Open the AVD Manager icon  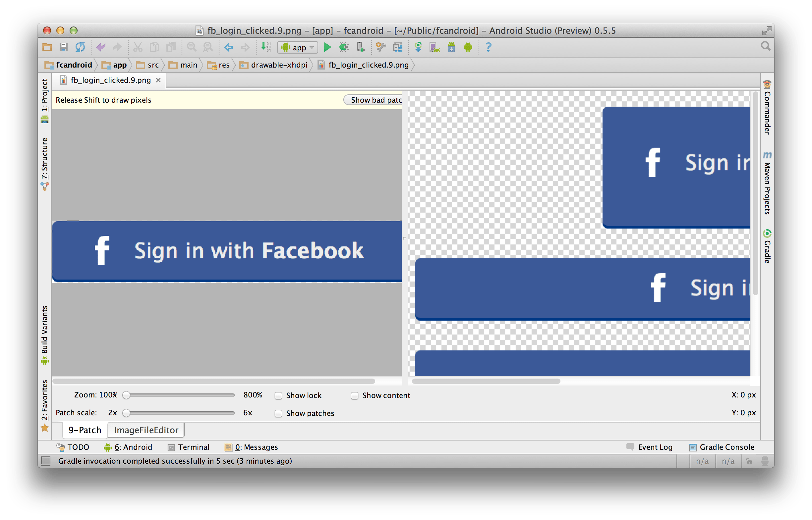coord(434,47)
